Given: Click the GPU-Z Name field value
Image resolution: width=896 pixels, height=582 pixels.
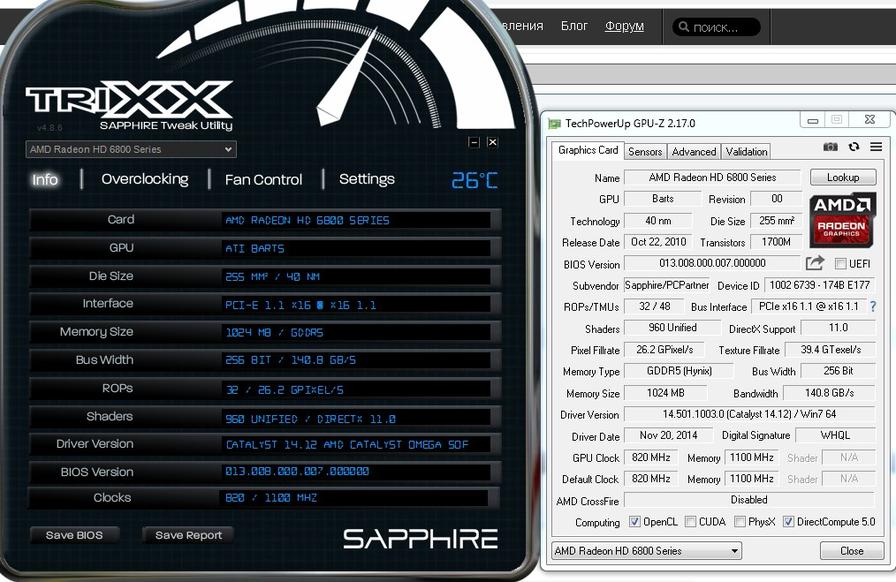Looking at the screenshot, I should (x=713, y=177).
